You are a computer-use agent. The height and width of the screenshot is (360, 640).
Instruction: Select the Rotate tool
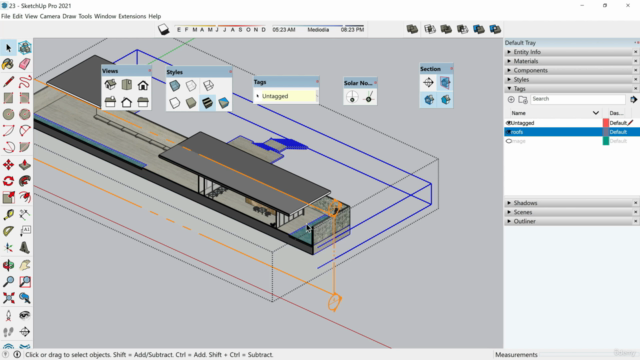coord(8,181)
